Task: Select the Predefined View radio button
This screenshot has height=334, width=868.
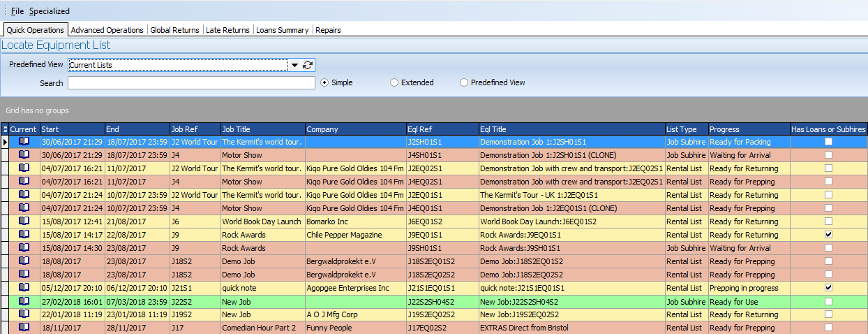Action: click(x=464, y=82)
